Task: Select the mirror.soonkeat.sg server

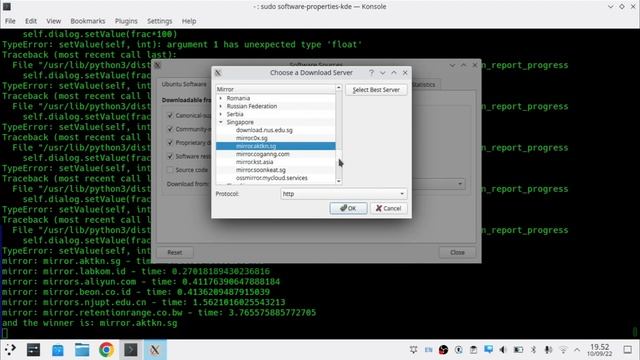Action: (260, 170)
